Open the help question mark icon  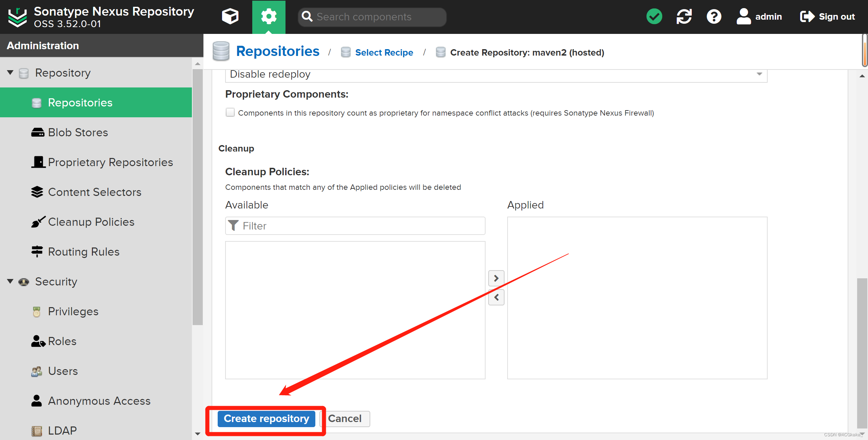[714, 16]
